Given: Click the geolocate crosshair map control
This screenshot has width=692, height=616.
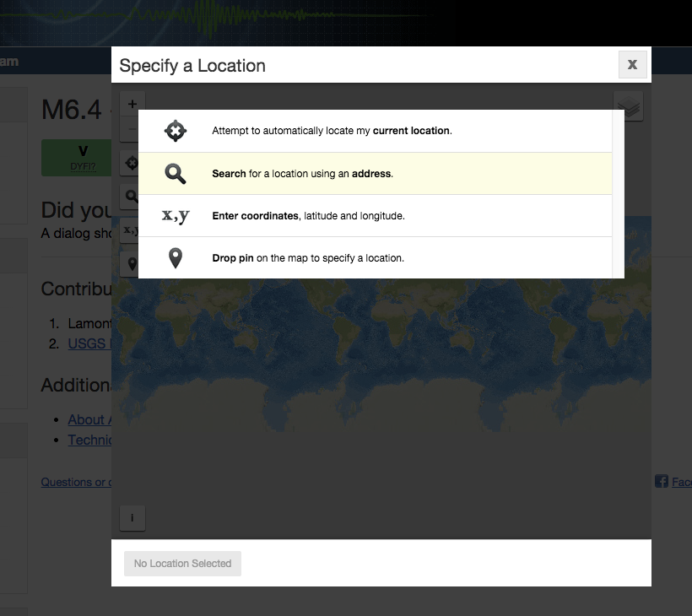Looking at the screenshot, I should [129, 163].
